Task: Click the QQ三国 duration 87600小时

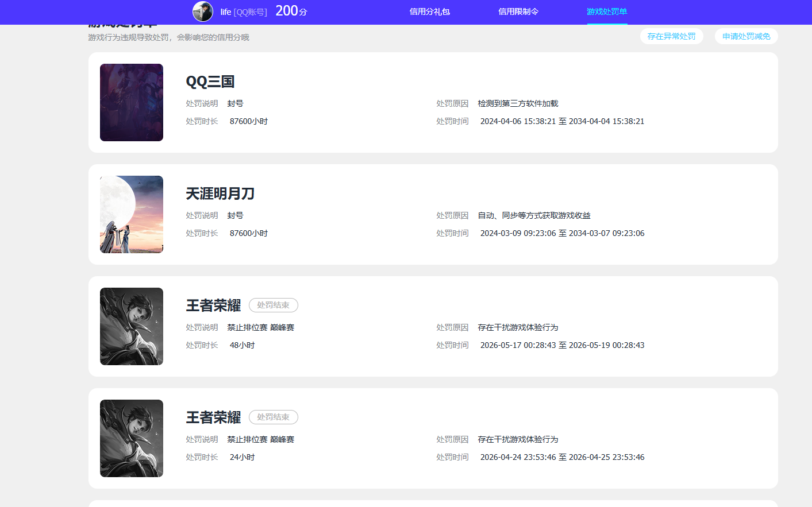Action: [x=249, y=121]
